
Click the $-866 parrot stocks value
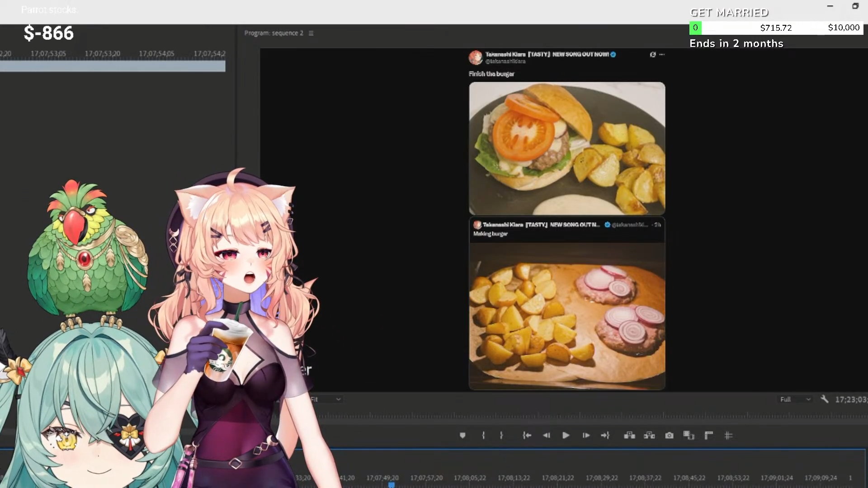pyautogui.click(x=48, y=33)
